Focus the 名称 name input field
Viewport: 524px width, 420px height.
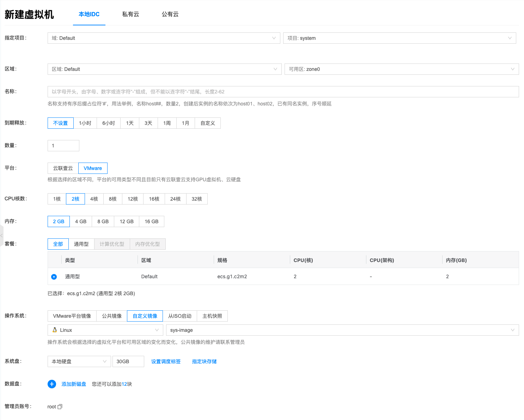pos(283,92)
